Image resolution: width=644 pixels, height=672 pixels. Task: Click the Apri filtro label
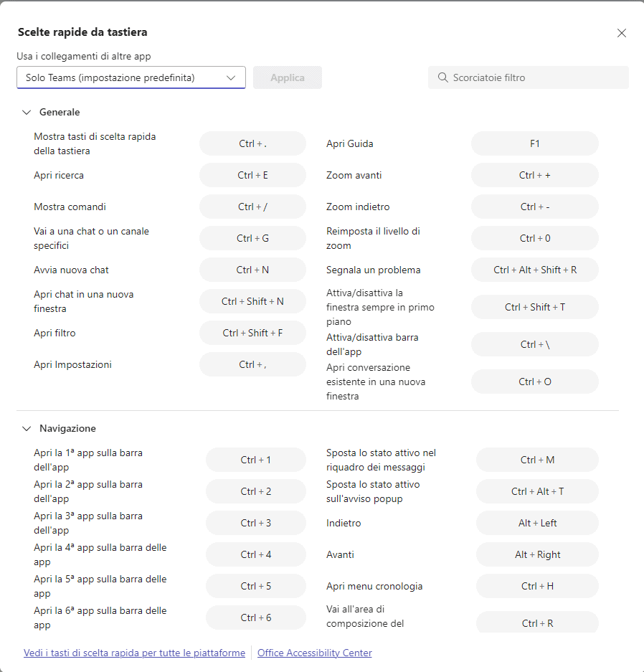pyautogui.click(x=55, y=333)
